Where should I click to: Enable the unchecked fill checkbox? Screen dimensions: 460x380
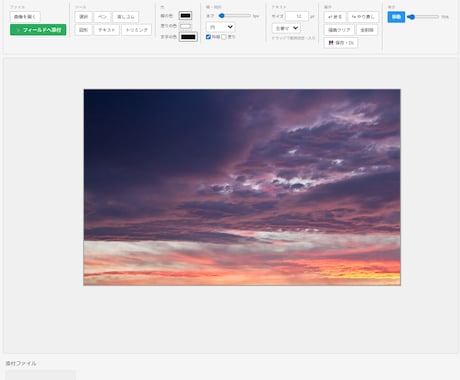point(224,37)
